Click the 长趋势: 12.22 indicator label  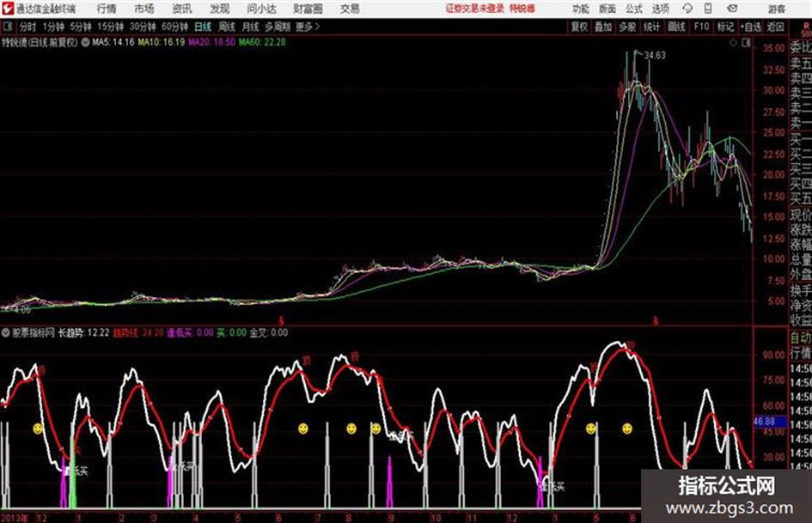point(84,332)
